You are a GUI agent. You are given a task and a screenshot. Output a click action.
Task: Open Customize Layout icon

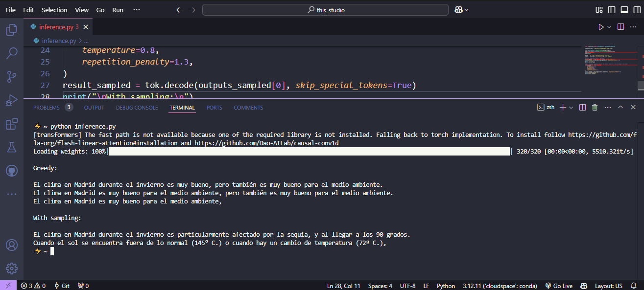(599, 10)
